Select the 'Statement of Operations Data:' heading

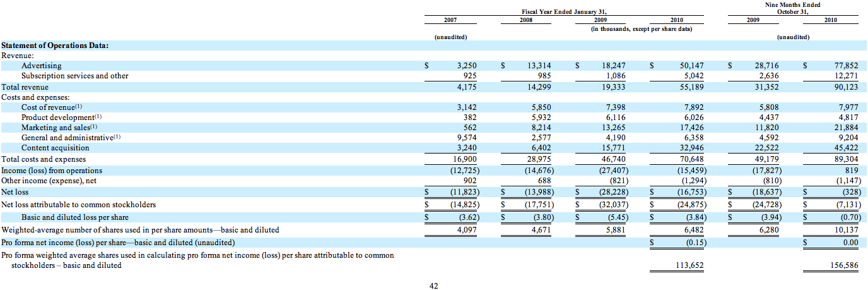54,45
